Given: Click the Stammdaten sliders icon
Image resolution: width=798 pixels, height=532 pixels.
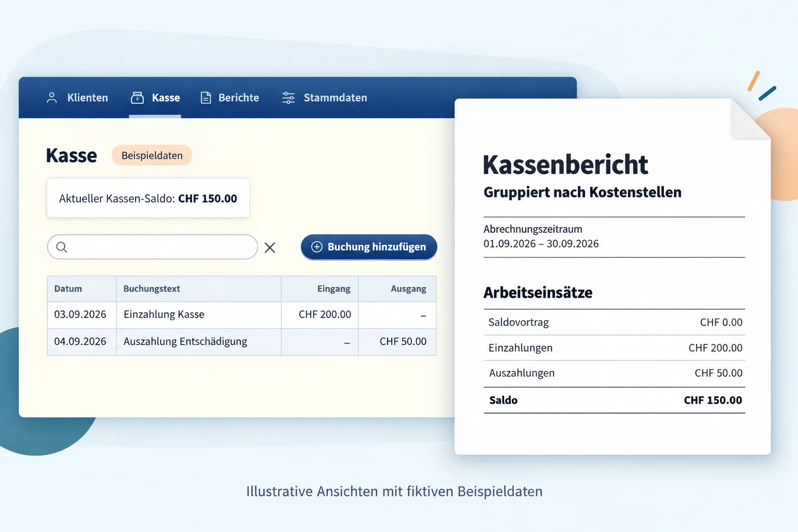Looking at the screenshot, I should pyautogui.click(x=288, y=98).
